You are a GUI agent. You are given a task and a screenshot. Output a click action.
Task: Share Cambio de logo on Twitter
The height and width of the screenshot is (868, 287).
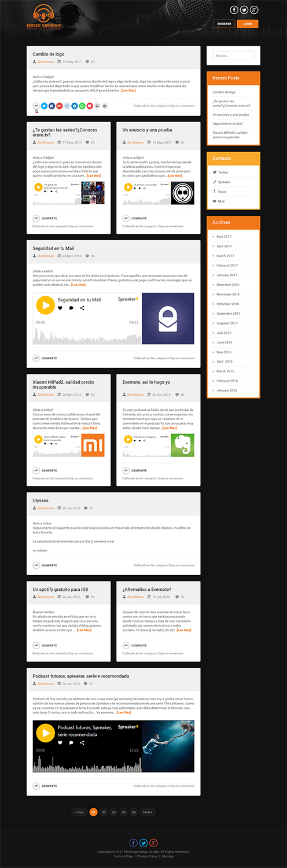point(44,106)
